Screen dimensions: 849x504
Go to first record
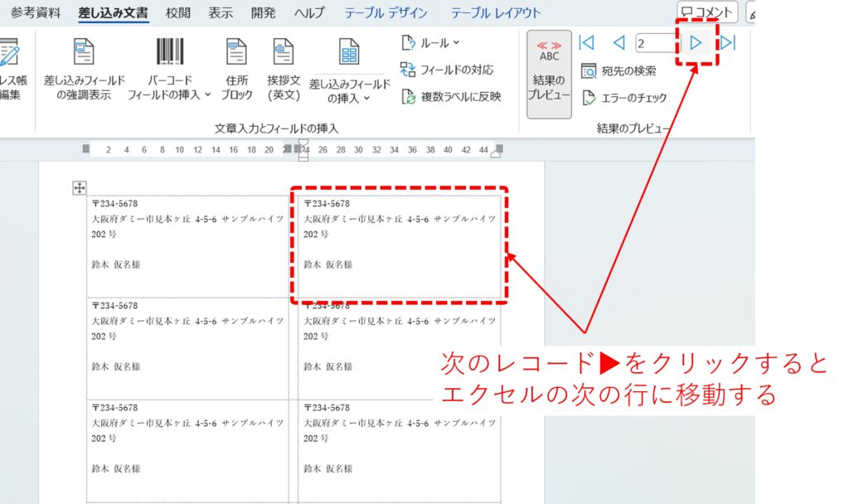[586, 43]
